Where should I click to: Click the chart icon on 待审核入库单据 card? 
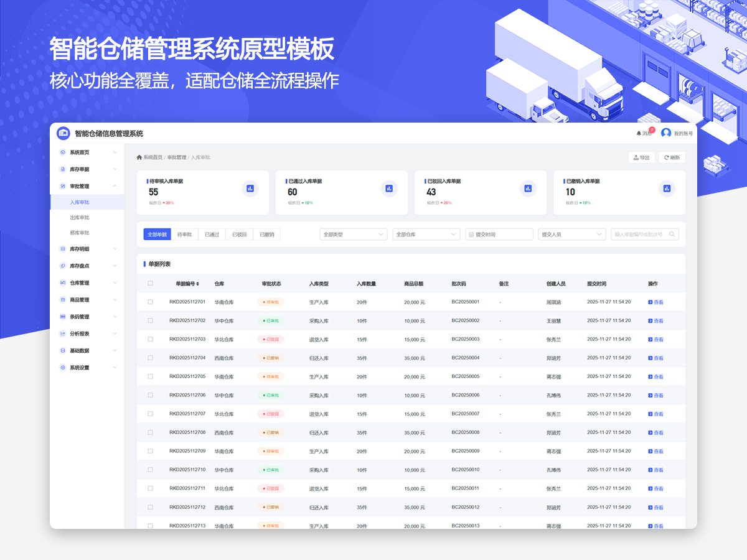coord(250,188)
